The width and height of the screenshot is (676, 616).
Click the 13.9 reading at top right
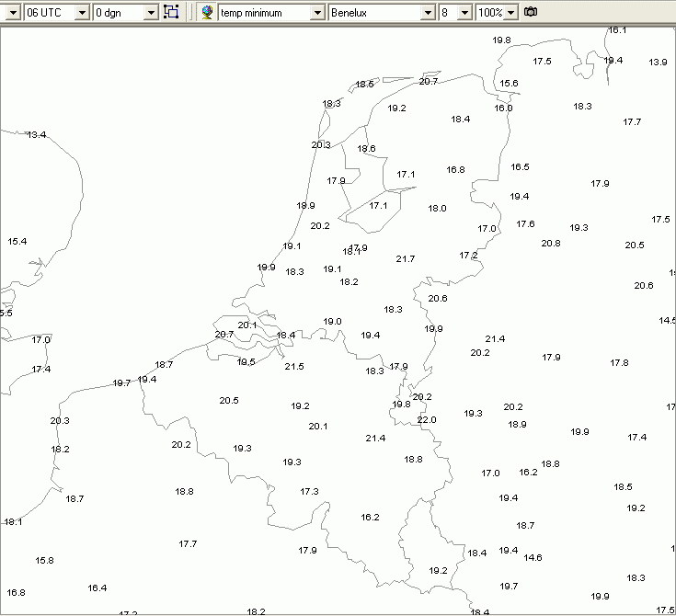(658, 63)
